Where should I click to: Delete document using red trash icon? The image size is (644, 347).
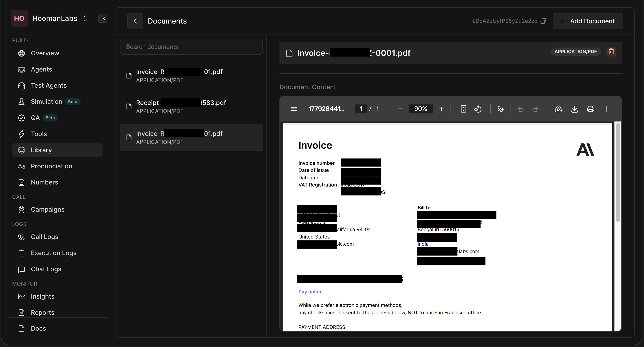coord(611,52)
